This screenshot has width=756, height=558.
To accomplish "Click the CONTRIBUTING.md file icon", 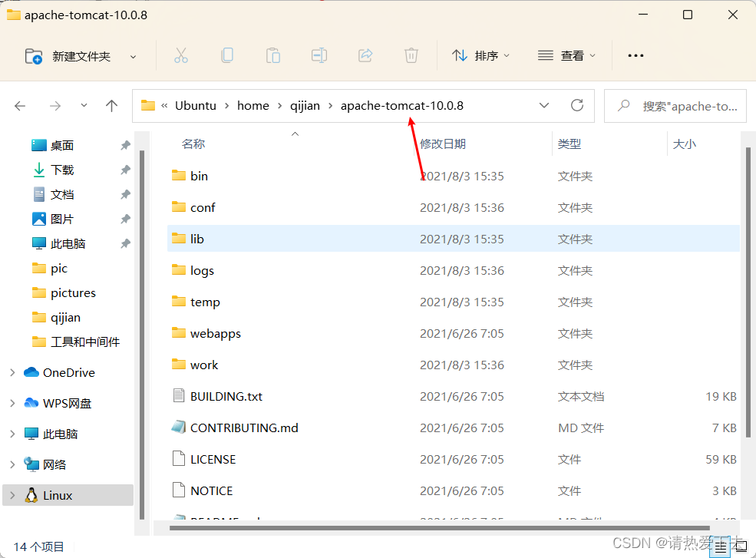I will (178, 428).
